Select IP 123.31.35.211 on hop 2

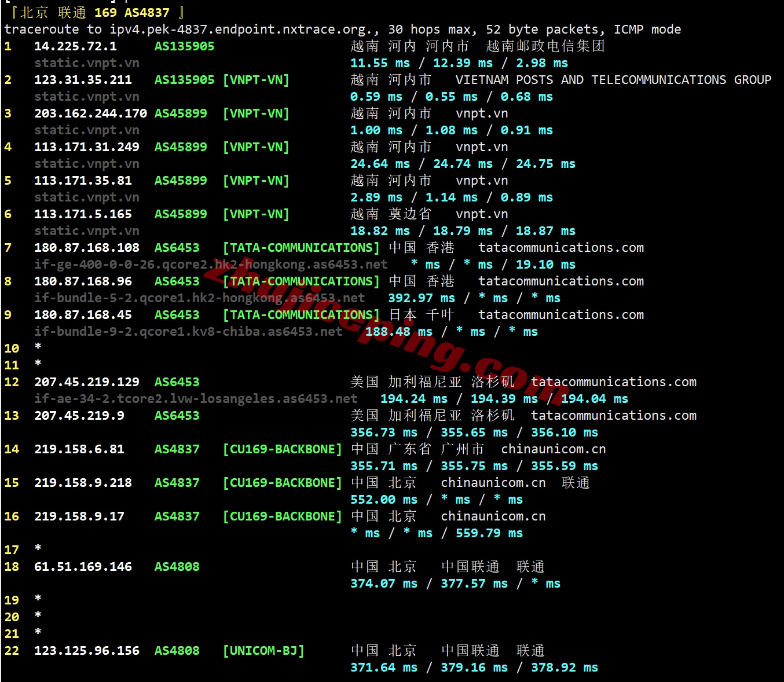pos(83,80)
